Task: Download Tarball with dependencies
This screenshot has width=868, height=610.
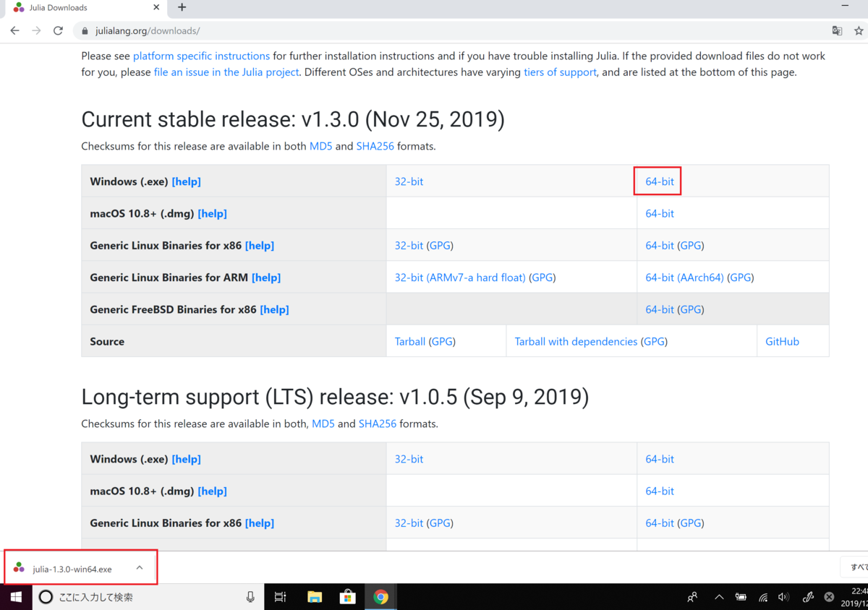Action: pos(576,341)
